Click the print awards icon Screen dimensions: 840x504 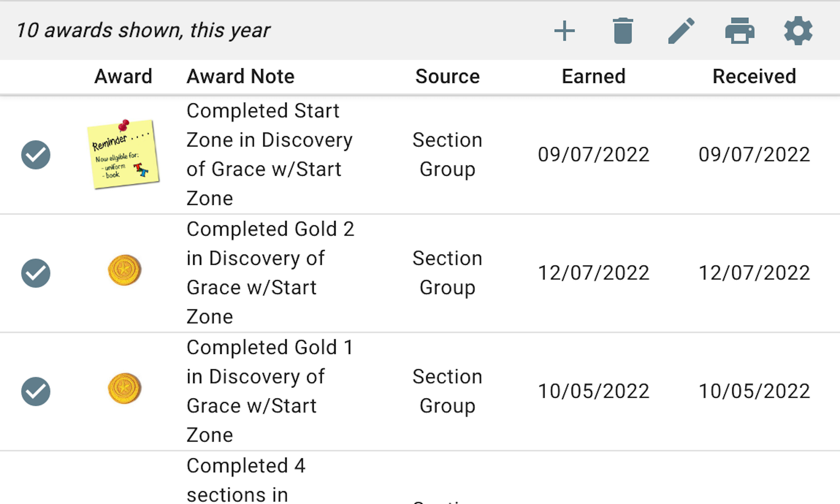coord(740,31)
